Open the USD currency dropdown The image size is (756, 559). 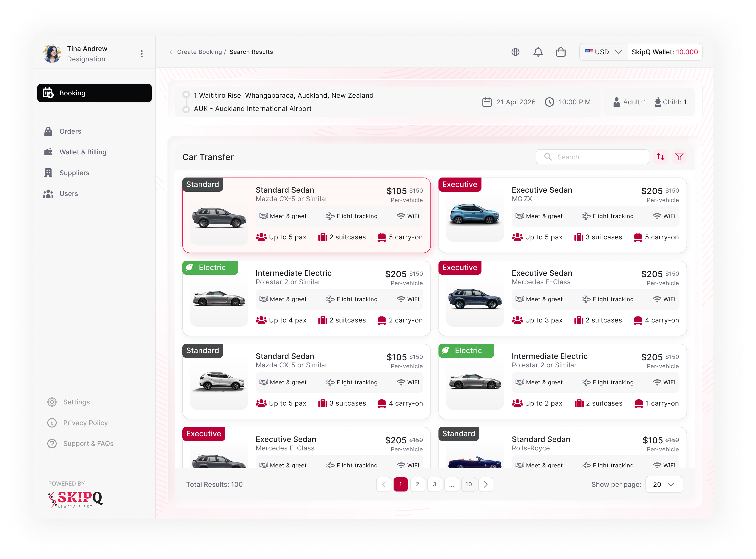(604, 52)
